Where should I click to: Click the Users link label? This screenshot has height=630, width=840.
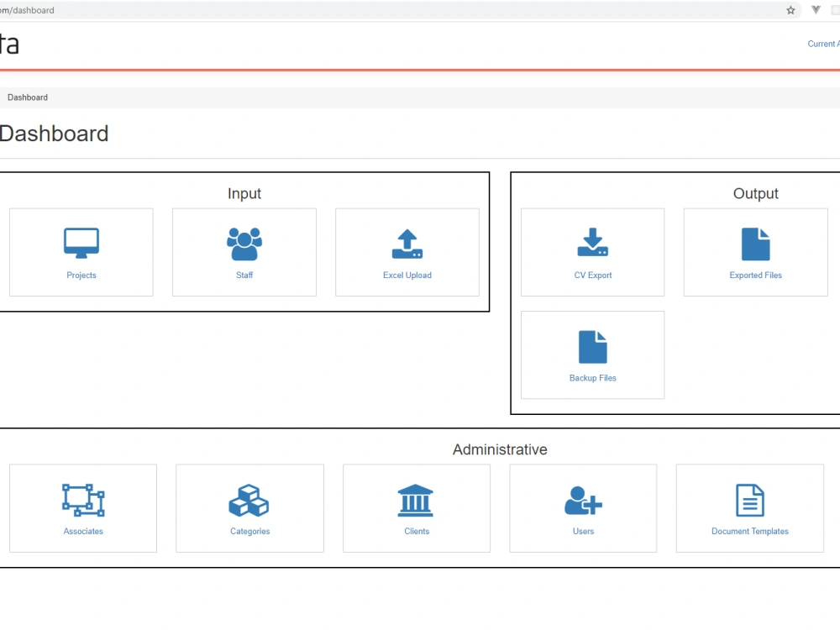(584, 531)
